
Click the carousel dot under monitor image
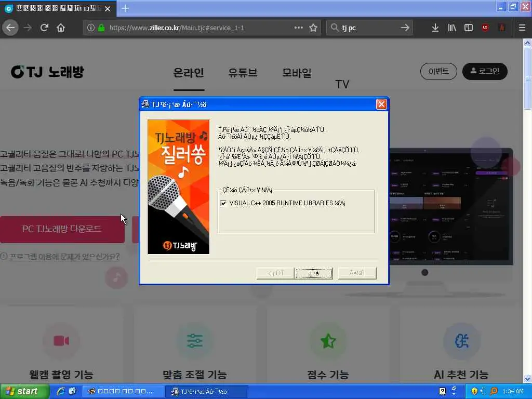coord(425,272)
